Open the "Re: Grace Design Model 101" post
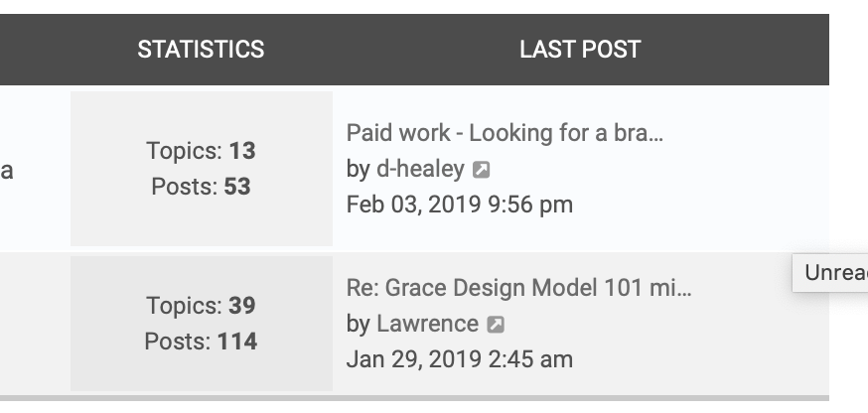 pyautogui.click(x=518, y=289)
